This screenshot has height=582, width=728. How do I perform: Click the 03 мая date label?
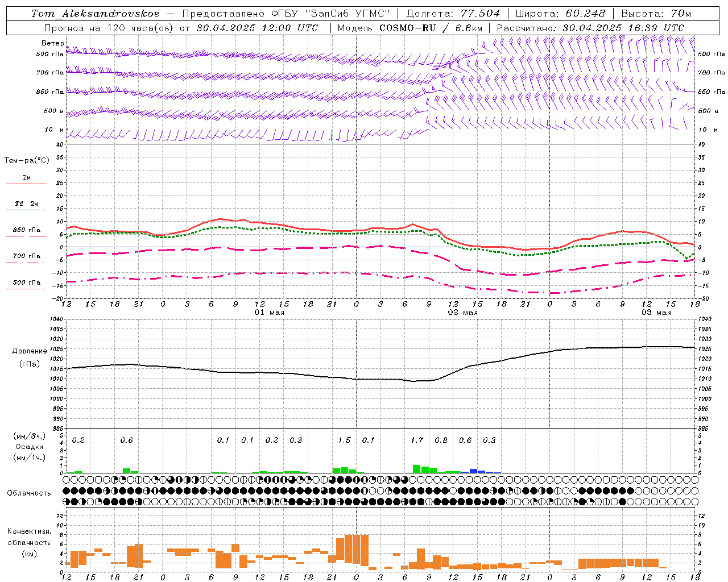point(656,313)
